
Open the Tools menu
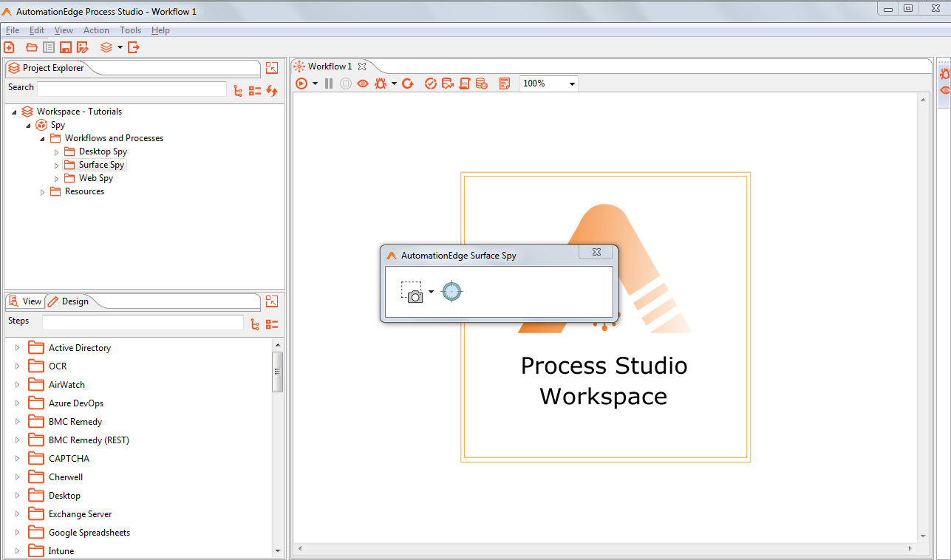(130, 30)
